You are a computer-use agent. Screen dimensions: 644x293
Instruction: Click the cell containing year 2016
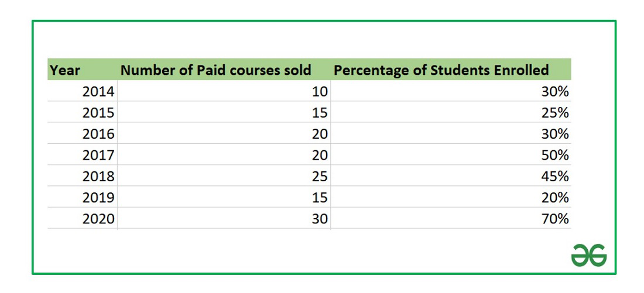point(100,134)
